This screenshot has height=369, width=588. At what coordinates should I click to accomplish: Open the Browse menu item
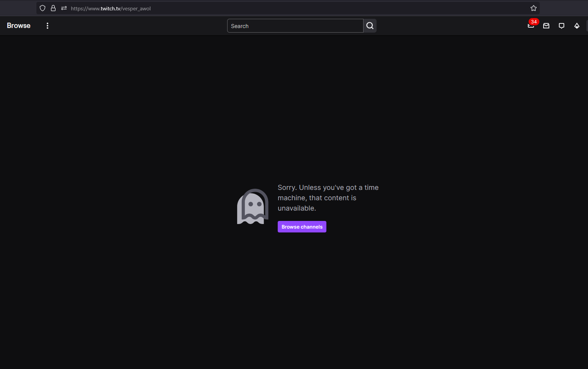point(18,26)
